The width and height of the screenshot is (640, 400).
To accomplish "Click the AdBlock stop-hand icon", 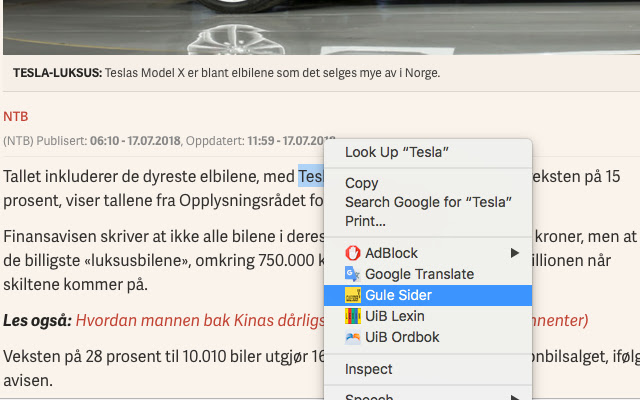I will tap(353, 253).
